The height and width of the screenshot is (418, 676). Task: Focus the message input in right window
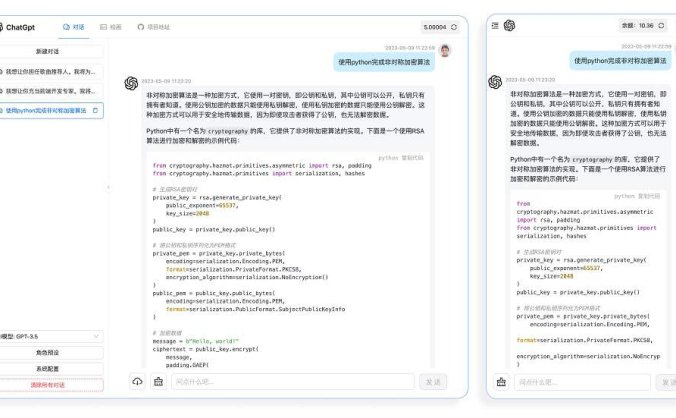click(x=582, y=382)
